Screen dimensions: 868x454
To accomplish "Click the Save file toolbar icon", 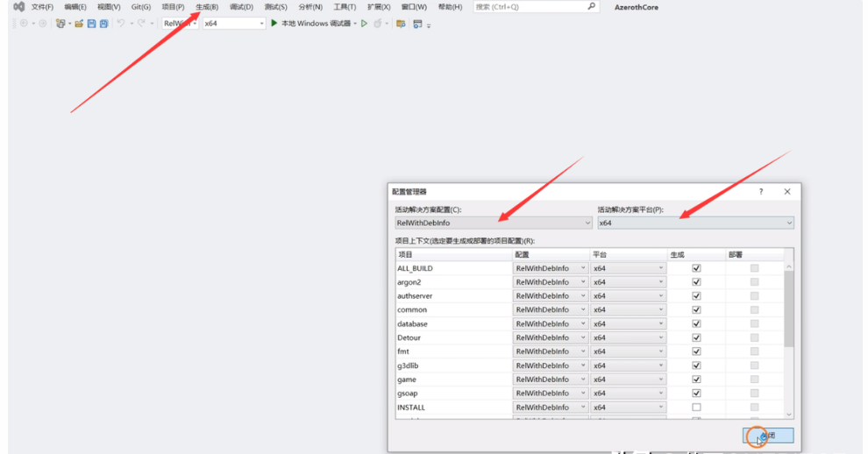I will pyautogui.click(x=91, y=24).
